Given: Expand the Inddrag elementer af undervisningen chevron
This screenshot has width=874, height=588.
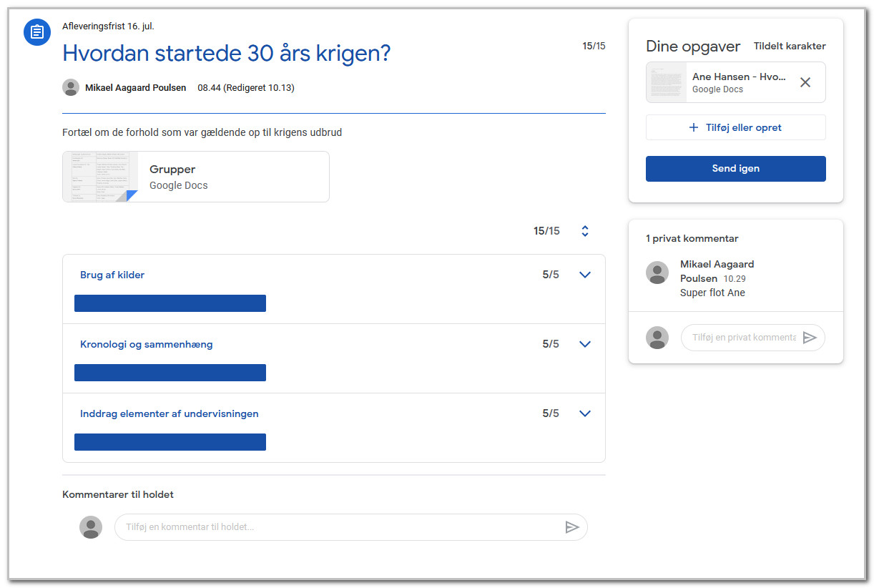Looking at the screenshot, I should pos(585,413).
